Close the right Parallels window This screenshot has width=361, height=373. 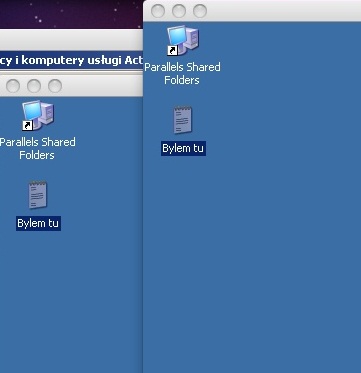click(158, 11)
